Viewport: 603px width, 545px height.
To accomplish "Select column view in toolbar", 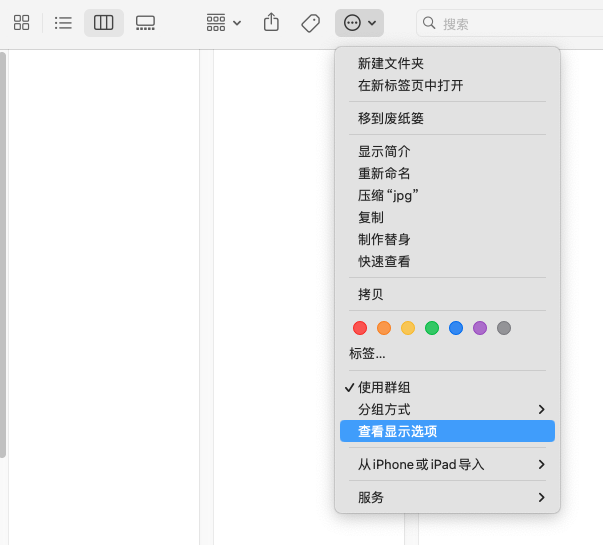I will click(x=104, y=22).
